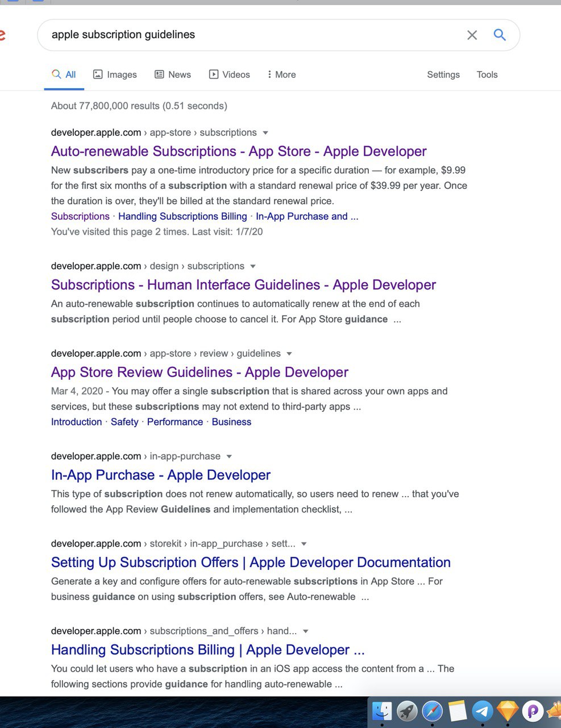Screen dimensions: 561x728
Task: Open App Store Review Guidelines result
Action: pyautogui.click(x=200, y=373)
